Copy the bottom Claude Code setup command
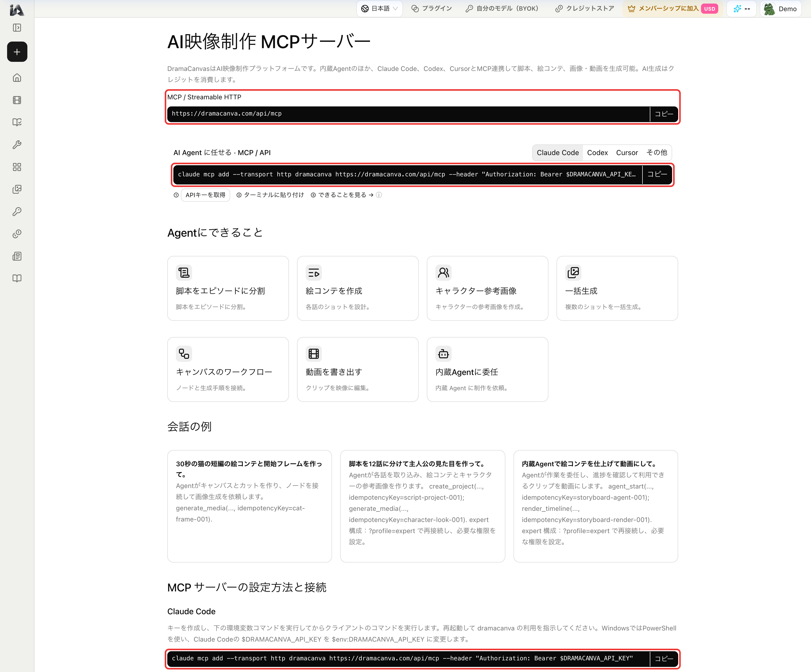811x672 pixels. pyautogui.click(x=664, y=659)
